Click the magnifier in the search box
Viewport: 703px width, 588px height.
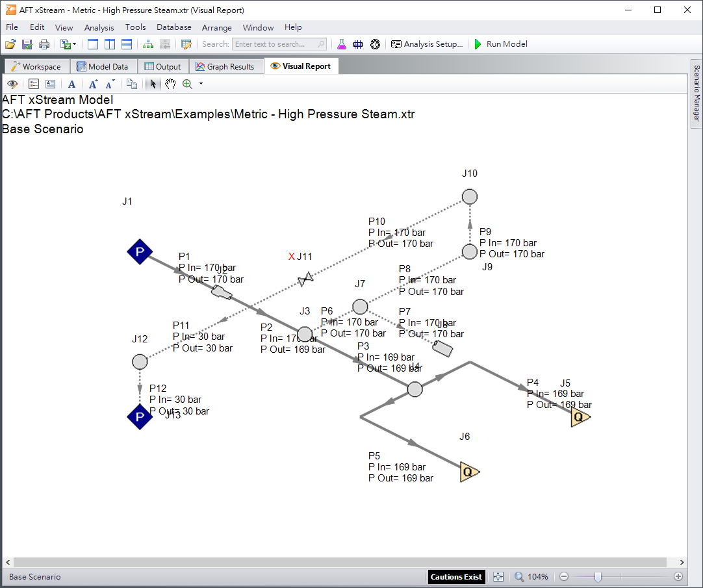coord(321,44)
